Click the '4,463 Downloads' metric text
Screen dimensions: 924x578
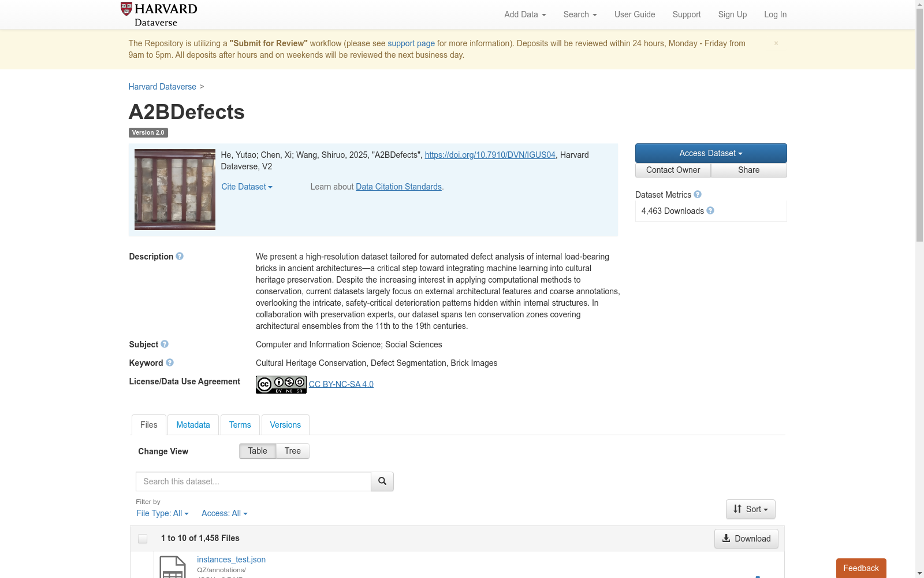pos(673,211)
